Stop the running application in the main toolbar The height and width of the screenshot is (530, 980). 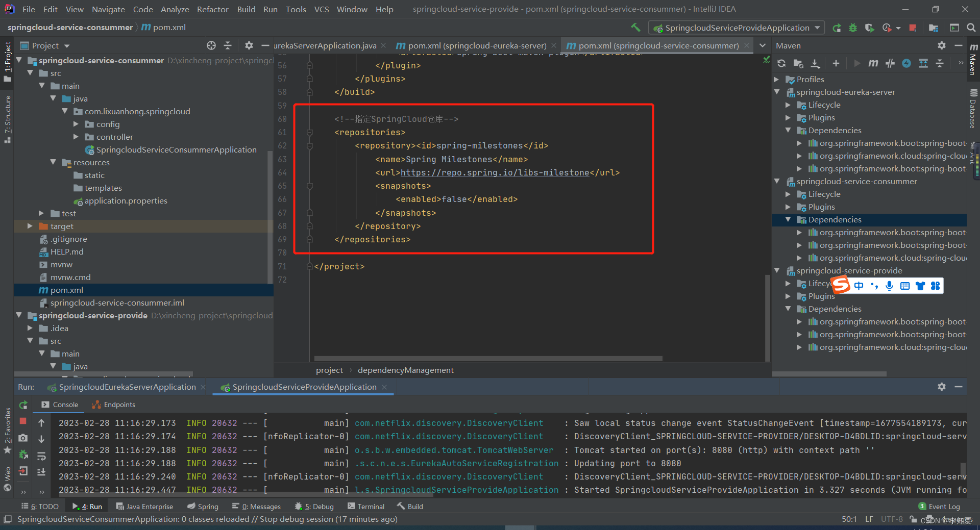913,28
